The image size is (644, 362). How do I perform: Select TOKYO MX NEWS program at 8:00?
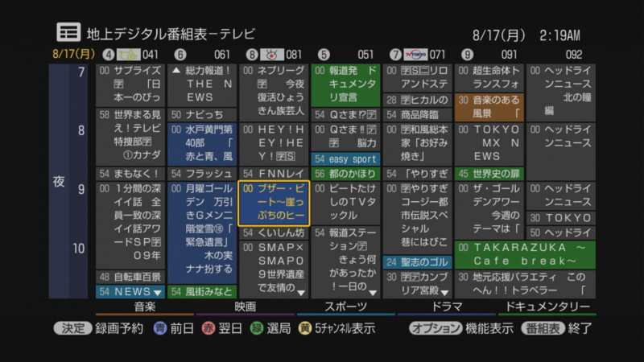(489, 144)
